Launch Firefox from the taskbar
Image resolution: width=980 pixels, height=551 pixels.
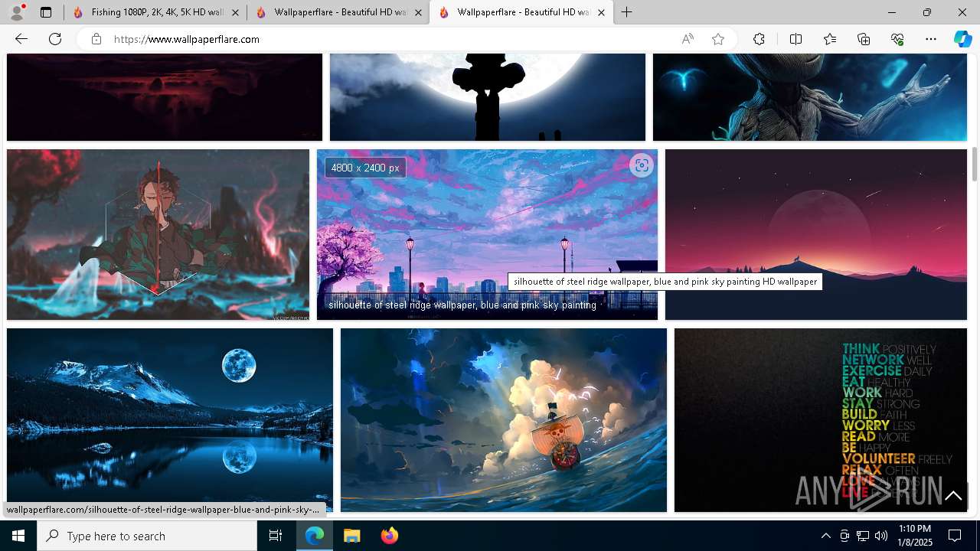tap(389, 536)
